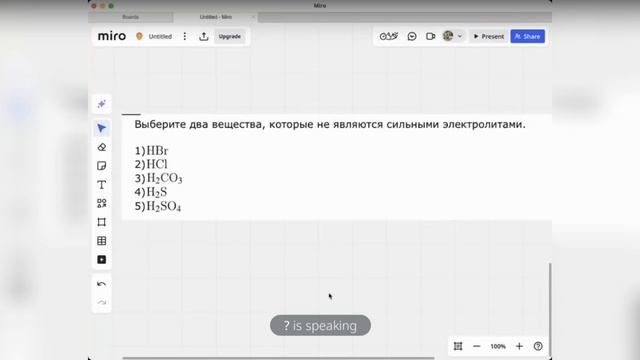Select the Text tool
The height and width of the screenshot is (360, 640).
(x=102, y=184)
